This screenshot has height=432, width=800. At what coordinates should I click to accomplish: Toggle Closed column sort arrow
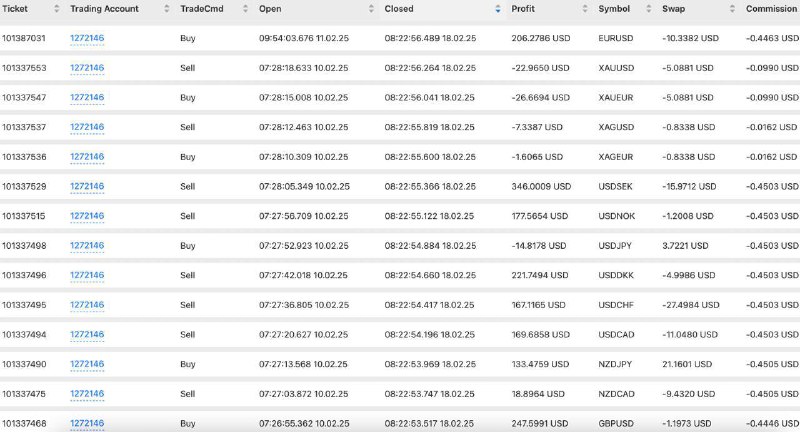[498, 9]
